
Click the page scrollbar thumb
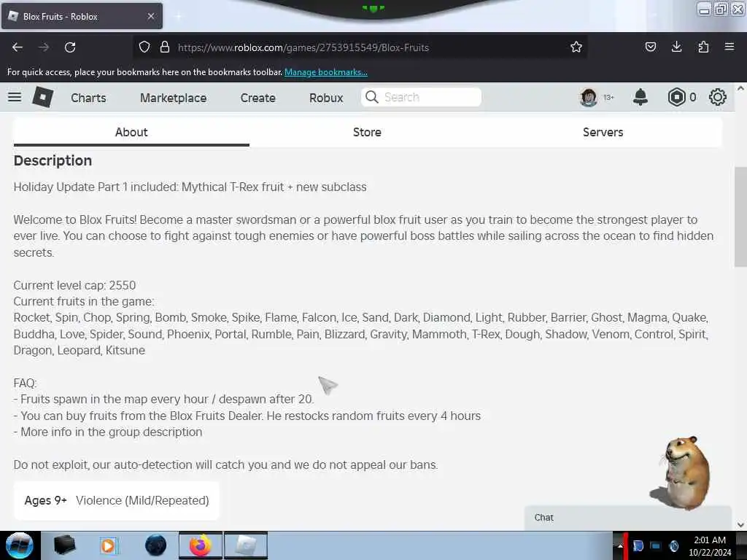click(x=740, y=217)
